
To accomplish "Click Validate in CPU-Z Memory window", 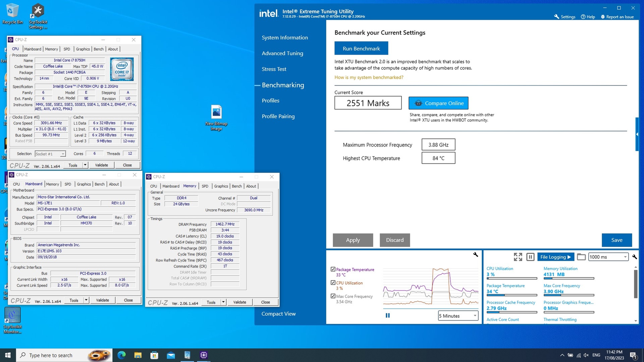I will (x=239, y=302).
